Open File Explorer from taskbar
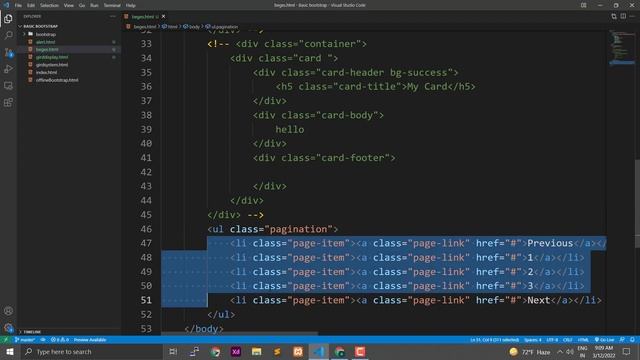 [256, 351]
